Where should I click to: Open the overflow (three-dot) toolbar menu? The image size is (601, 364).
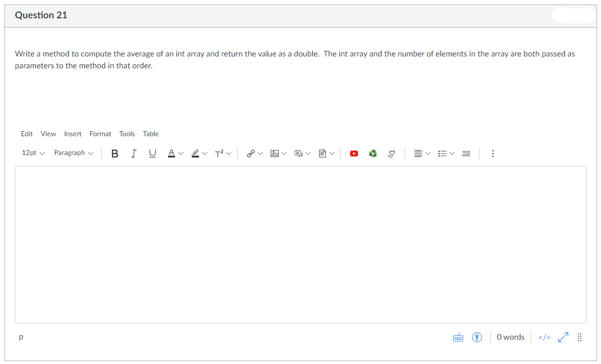(x=492, y=153)
